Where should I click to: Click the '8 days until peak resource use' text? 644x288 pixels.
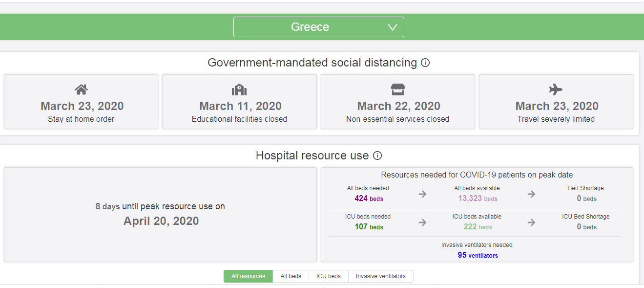(x=160, y=206)
